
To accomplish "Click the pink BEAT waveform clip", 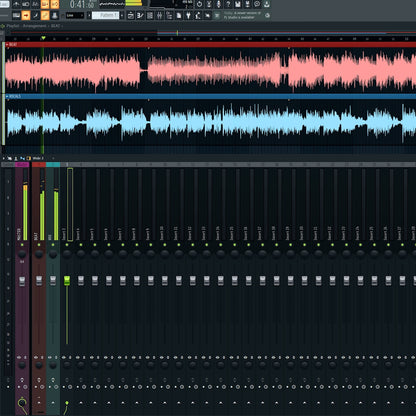I will [211, 70].
